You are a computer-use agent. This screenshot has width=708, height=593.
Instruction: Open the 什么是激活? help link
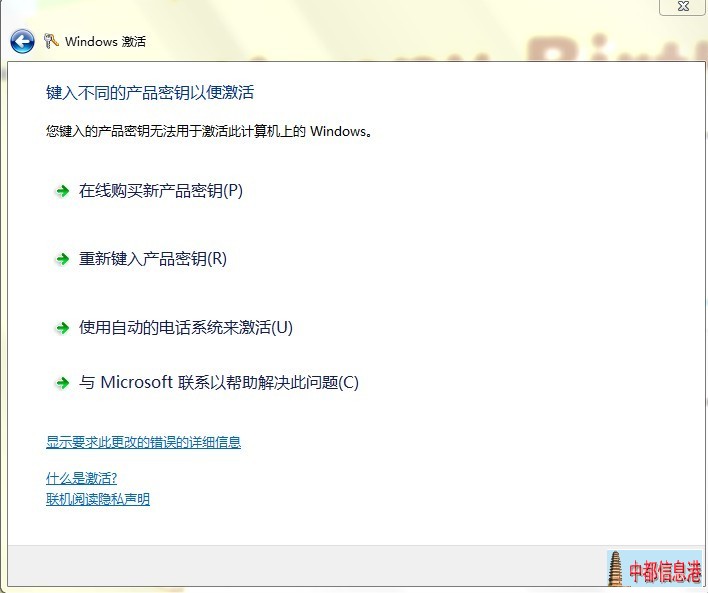81,478
